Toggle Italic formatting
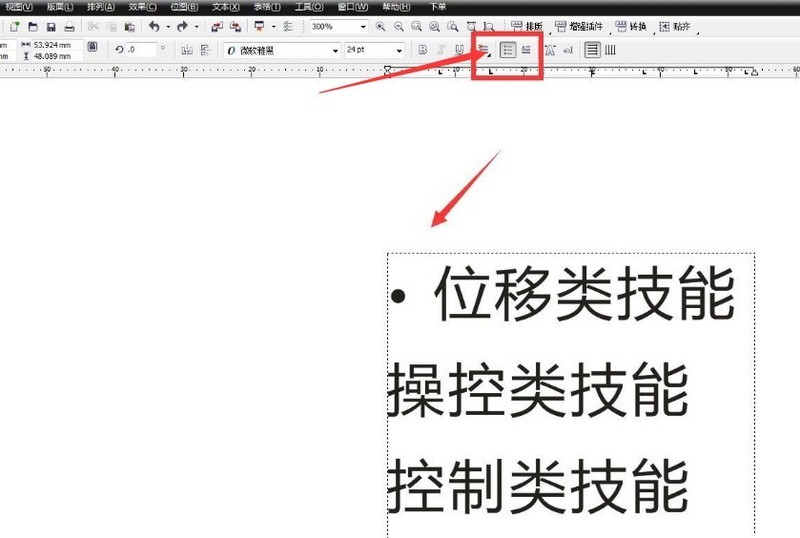Screen dimensions: 800x538 tap(441, 50)
